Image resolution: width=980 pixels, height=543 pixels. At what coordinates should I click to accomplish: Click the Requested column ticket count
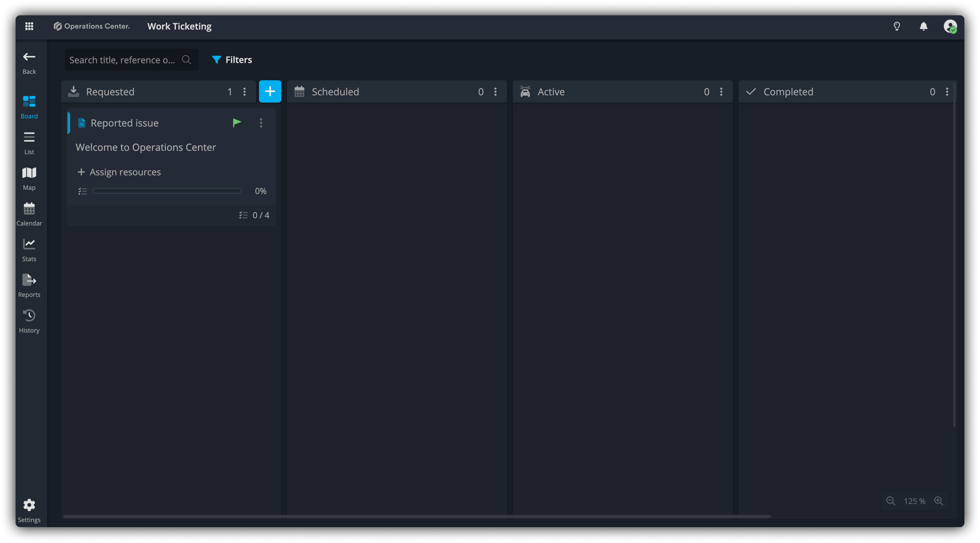[x=230, y=92]
